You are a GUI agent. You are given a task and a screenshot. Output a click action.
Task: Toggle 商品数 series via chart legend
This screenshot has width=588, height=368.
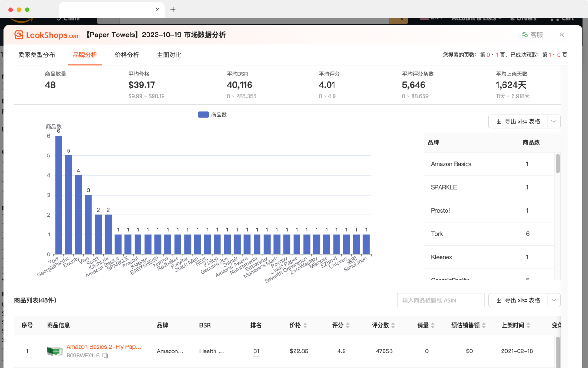pos(212,114)
